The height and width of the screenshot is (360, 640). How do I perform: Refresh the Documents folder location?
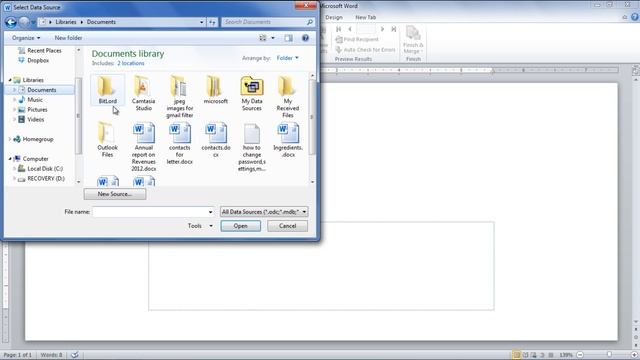click(x=213, y=22)
